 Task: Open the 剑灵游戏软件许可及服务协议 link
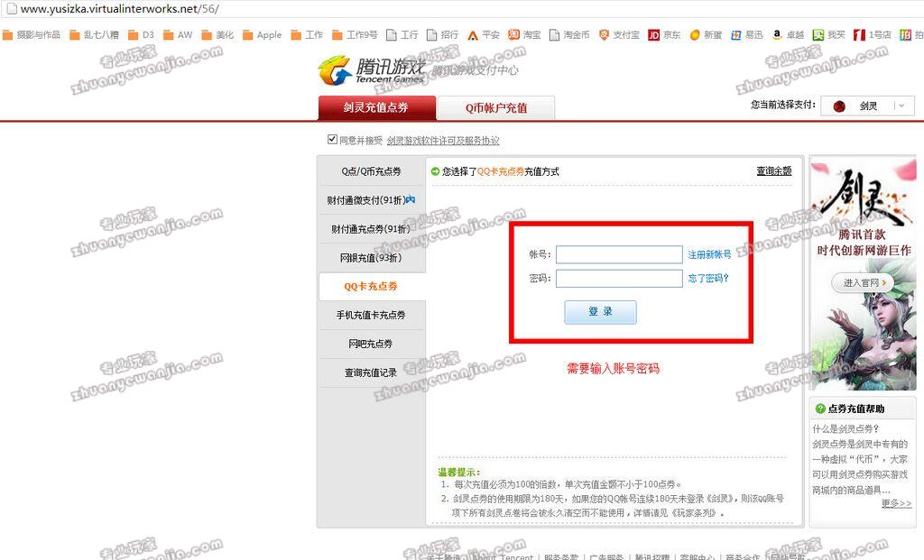point(443,141)
